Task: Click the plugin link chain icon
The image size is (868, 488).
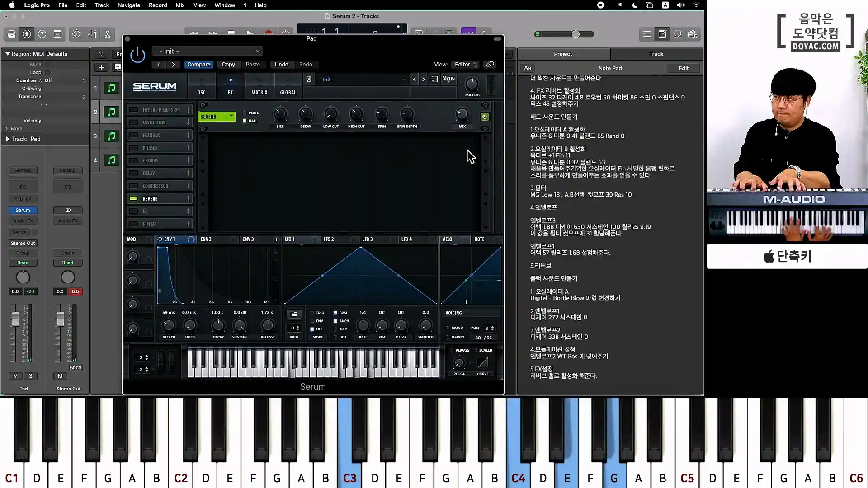Action: [x=490, y=64]
